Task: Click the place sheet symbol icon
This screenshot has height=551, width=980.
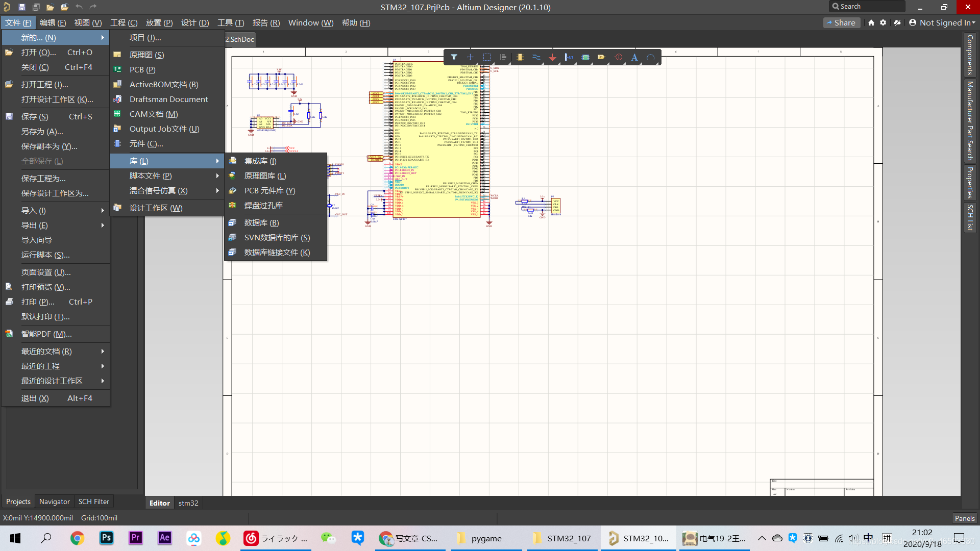Action: pyautogui.click(x=585, y=57)
